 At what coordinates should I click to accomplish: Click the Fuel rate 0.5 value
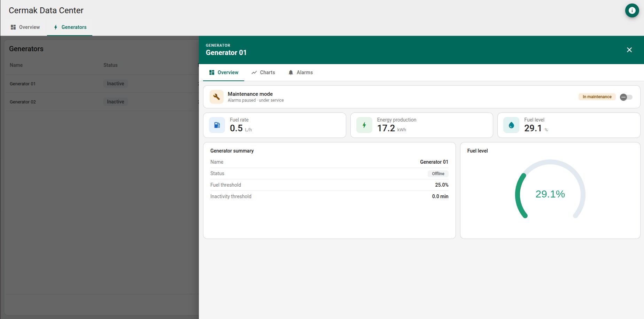(x=236, y=128)
